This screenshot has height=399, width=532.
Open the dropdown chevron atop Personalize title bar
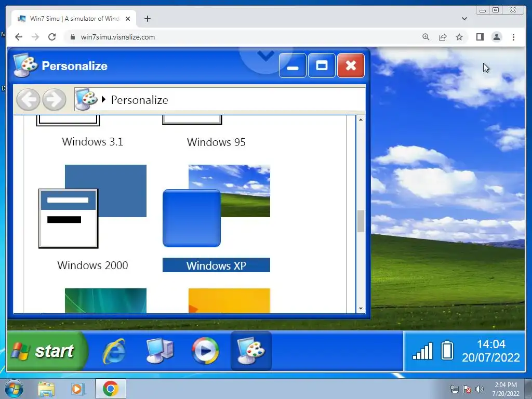click(265, 55)
